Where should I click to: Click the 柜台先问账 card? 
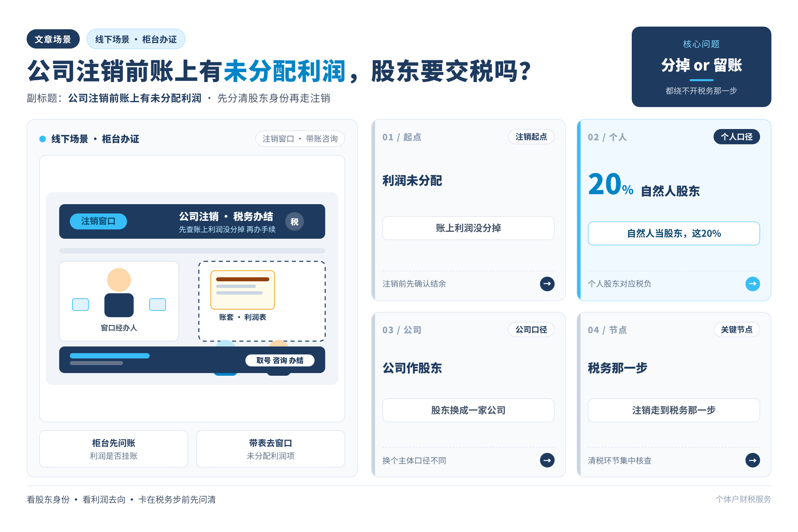(114, 449)
